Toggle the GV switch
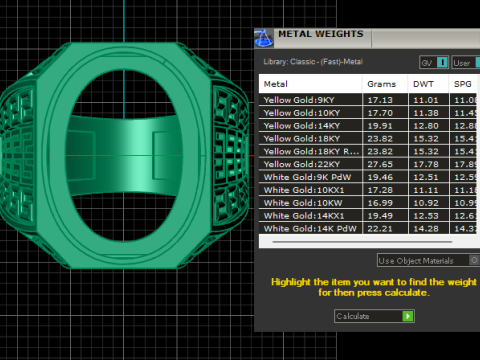Screen dimensions: 480x360 point(434,62)
